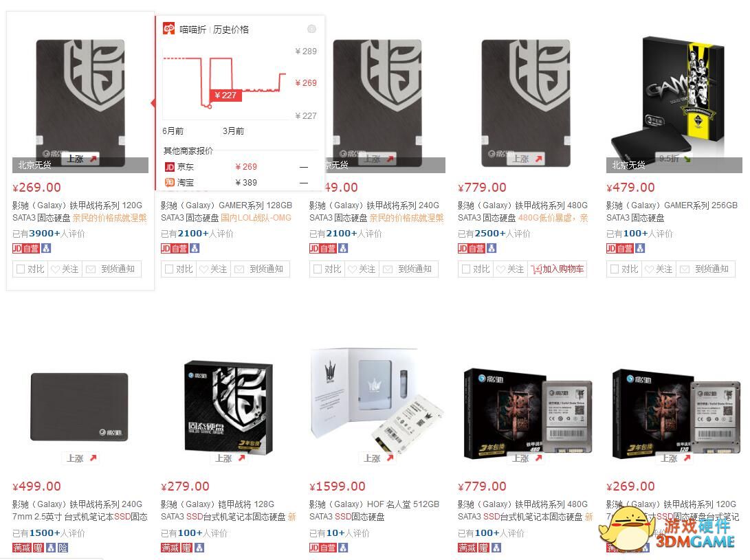This screenshot has height=560, width=750.
Task: Click the 淘宝 merchant logo icon
Action: 169,182
